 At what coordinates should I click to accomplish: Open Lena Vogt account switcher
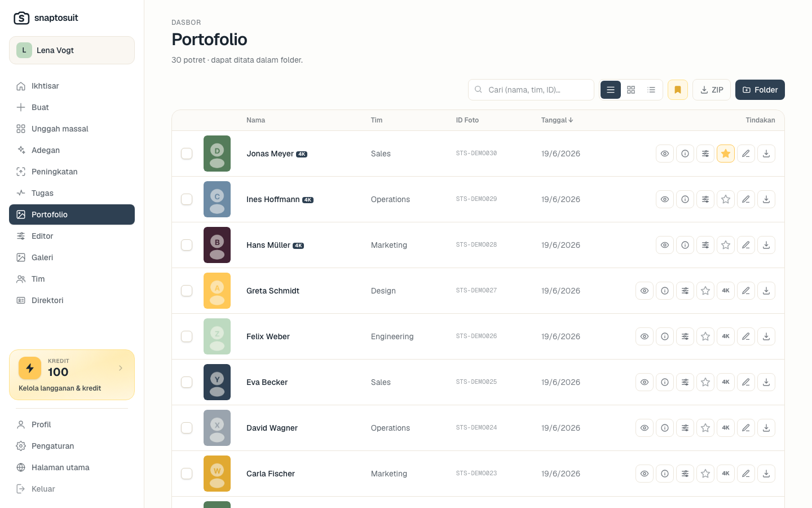coord(72,50)
